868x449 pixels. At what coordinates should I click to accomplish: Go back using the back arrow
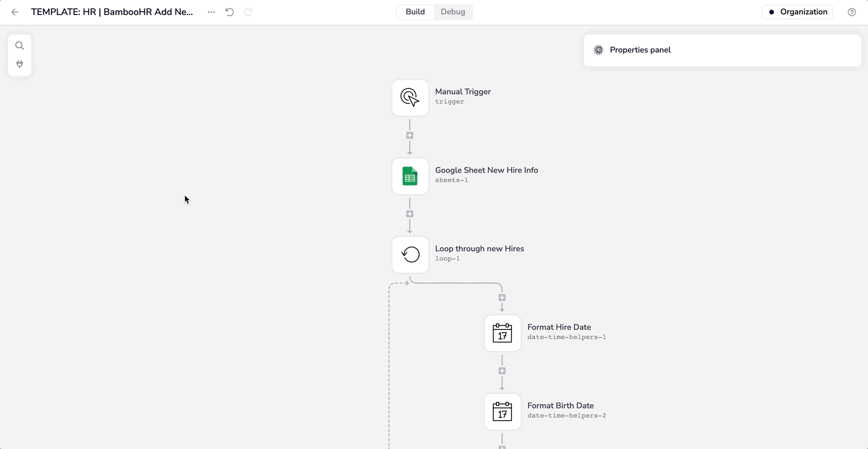click(x=14, y=12)
